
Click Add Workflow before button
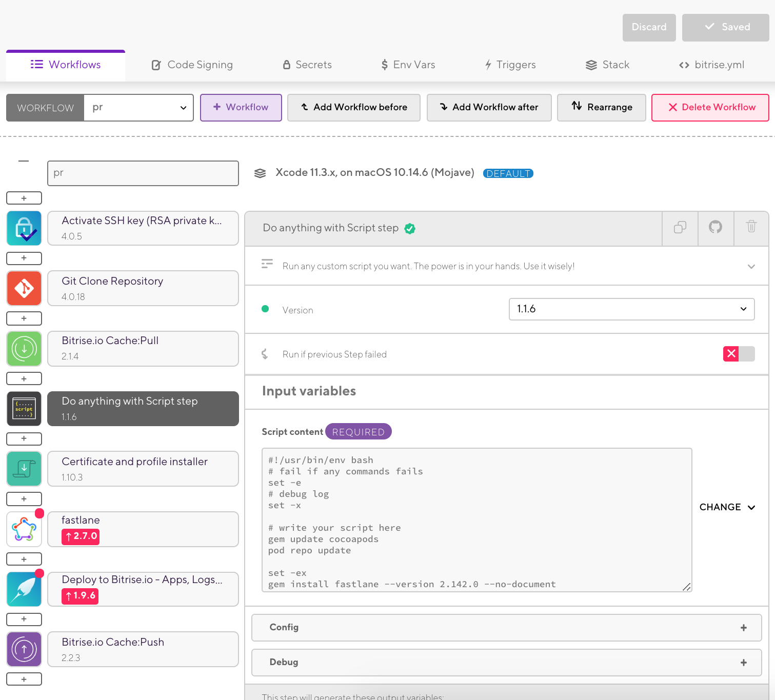pyautogui.click(x=353, y=108)
